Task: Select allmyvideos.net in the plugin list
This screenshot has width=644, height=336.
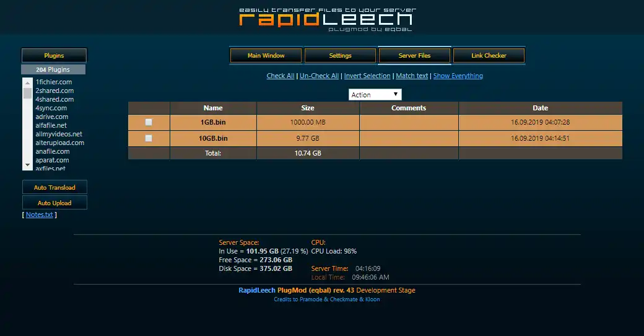Action: point(59,134)
